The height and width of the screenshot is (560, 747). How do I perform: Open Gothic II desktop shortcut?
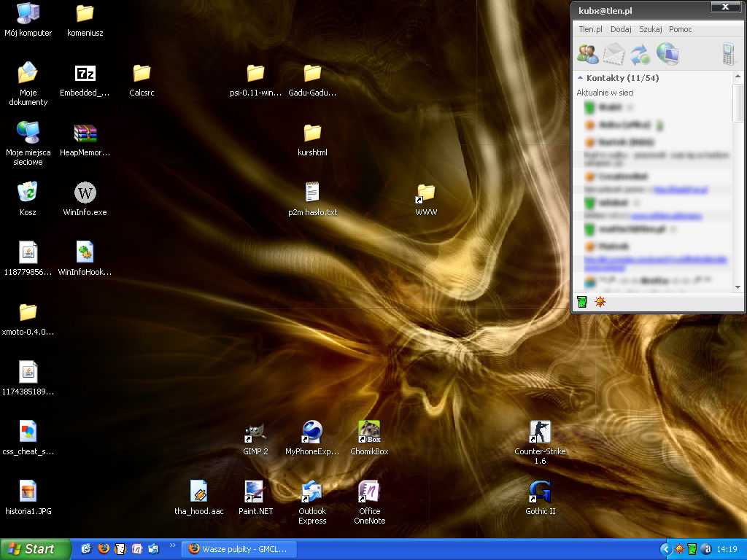pos(540,492)
